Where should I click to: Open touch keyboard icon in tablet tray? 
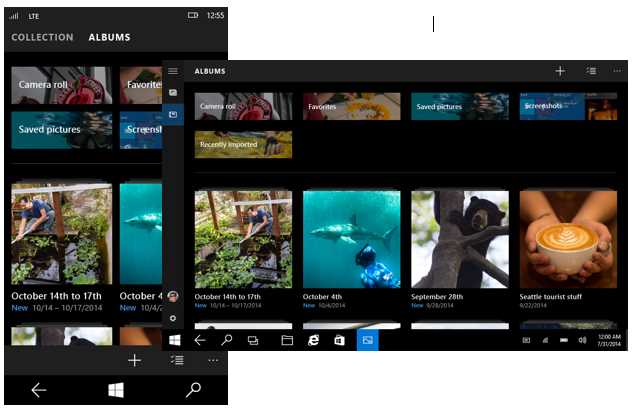[526, 340]
